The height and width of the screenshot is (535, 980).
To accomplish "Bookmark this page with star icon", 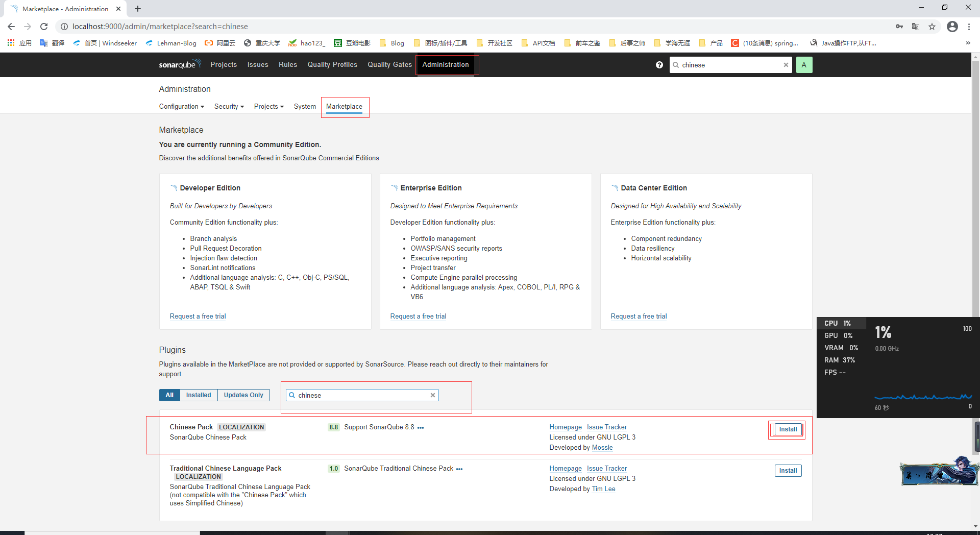I will (x=932, y=27).
